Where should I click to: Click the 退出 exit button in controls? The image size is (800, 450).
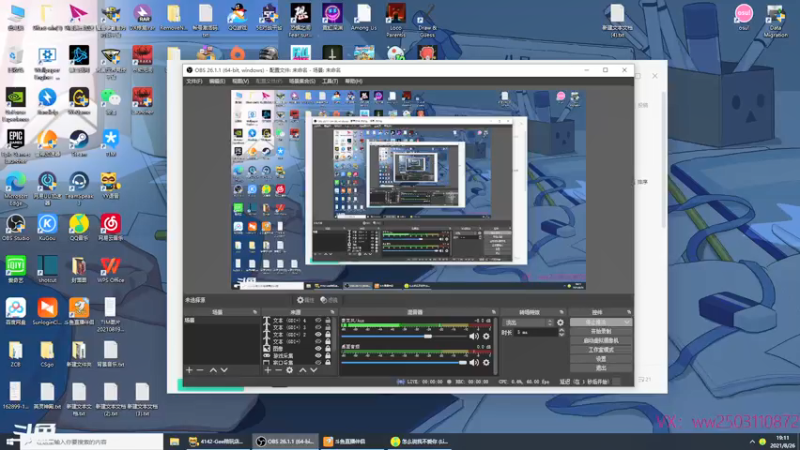[x=601, y=368]
